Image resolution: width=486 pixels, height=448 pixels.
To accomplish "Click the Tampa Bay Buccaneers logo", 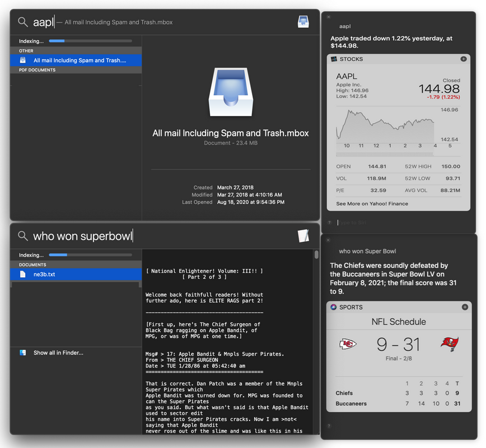I will point(450,343).
